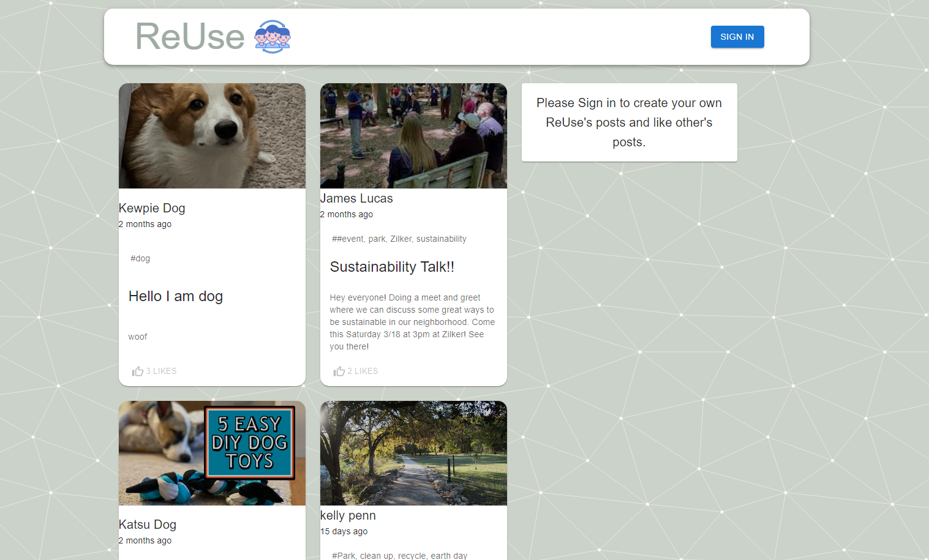
Task: Click the SIGN IN button
Action: pos(737,37)
